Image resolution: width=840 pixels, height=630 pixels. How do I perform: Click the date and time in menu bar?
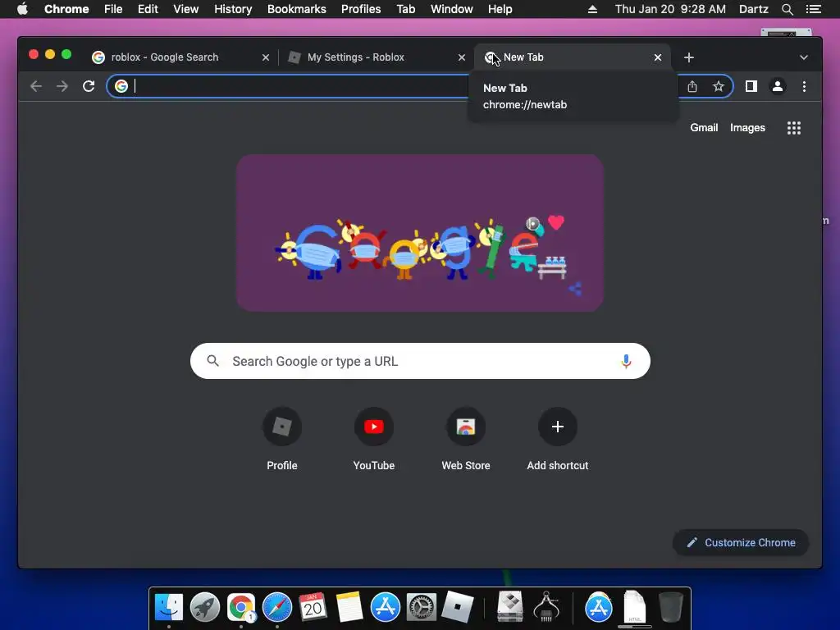point(670,9)
